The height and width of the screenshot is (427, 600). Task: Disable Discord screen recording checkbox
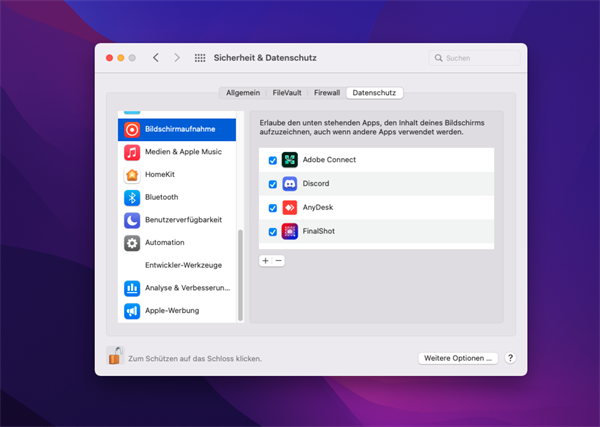pos(272,184)
